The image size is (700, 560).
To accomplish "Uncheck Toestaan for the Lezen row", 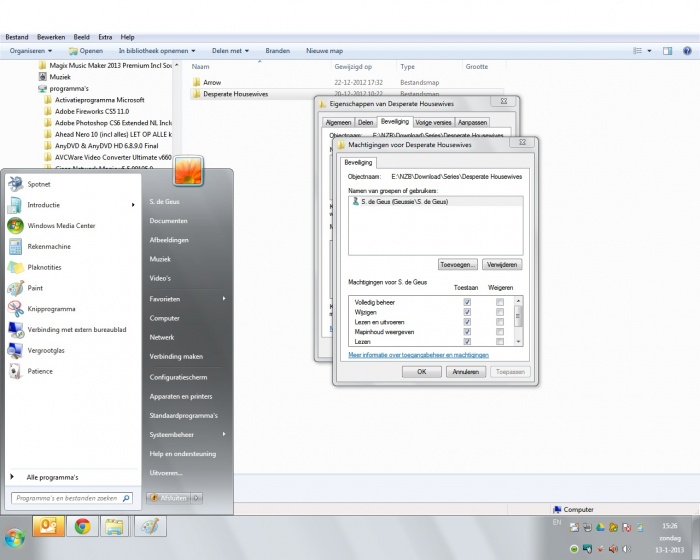I will [x=467, y=342].
